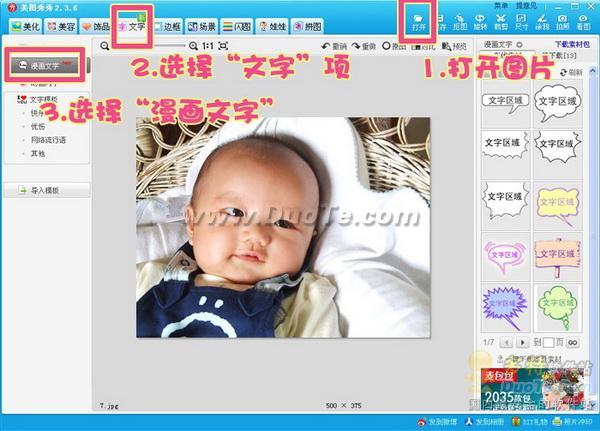600x431 pixels.
Task: Open the 旋转 rotate tool
Action: pos(480,23)
